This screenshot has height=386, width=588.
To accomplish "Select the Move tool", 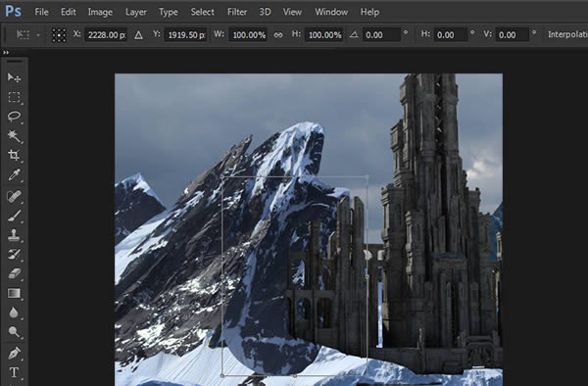I will [x=14, y=77].
